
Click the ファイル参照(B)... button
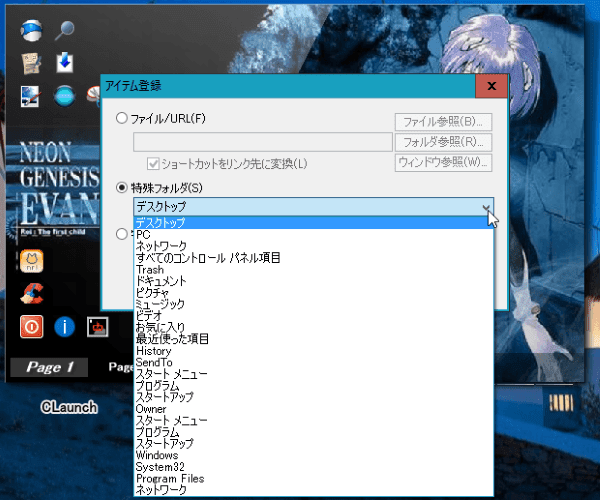click(x=443, y=122)
